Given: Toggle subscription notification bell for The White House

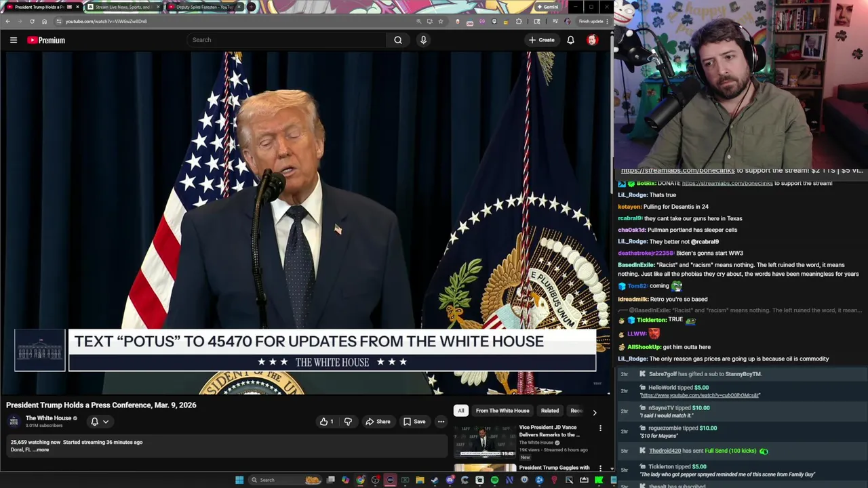Looking at the screenshot, I should [x=94, y=422].
